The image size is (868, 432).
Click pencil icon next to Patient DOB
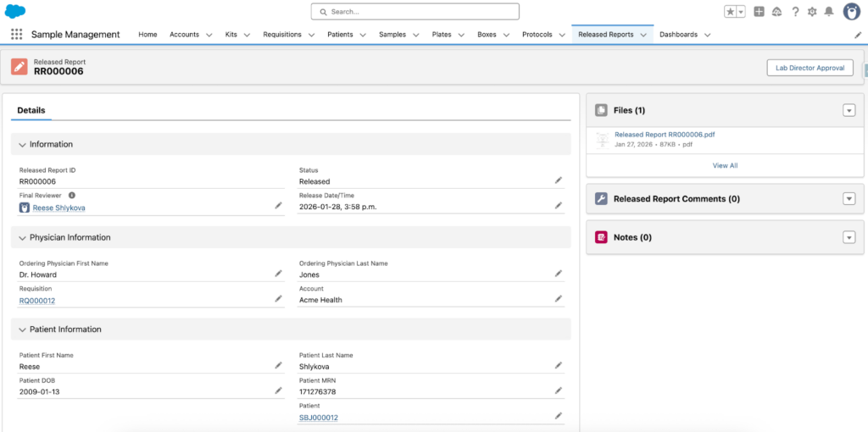[278, 390]
